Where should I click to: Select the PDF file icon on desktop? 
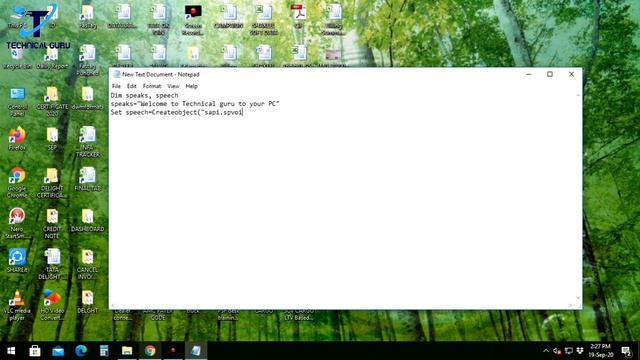[298, 16]
